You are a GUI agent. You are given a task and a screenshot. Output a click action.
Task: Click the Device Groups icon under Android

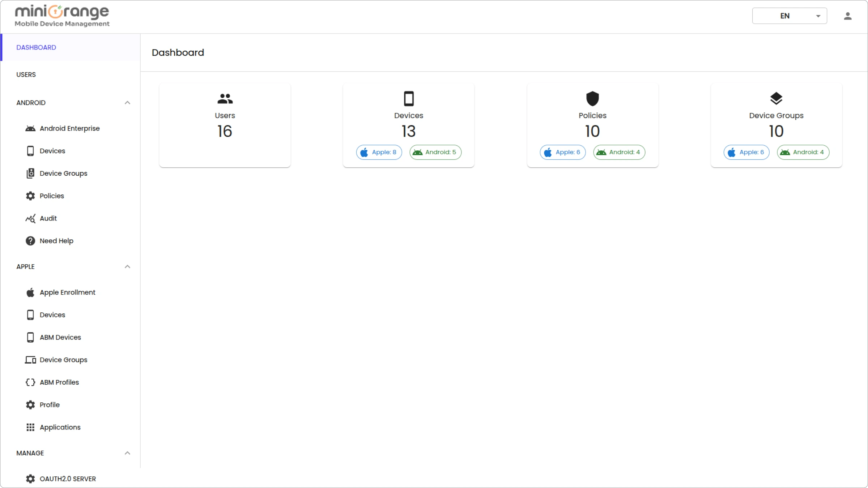(31, 173)
